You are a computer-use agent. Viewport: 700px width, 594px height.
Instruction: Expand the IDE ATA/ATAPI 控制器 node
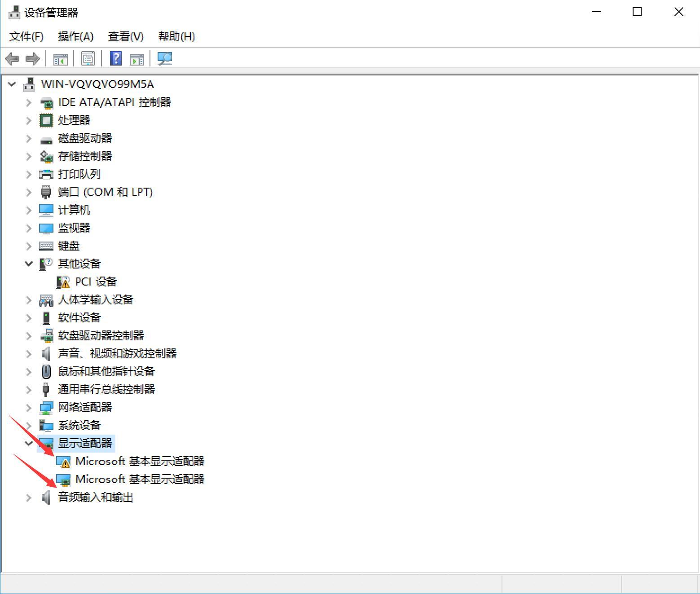(29, 102)
